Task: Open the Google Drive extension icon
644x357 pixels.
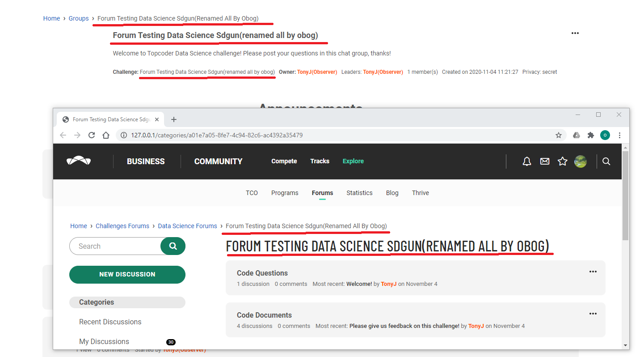Action: pyautogui.click(x=577, y=135)
